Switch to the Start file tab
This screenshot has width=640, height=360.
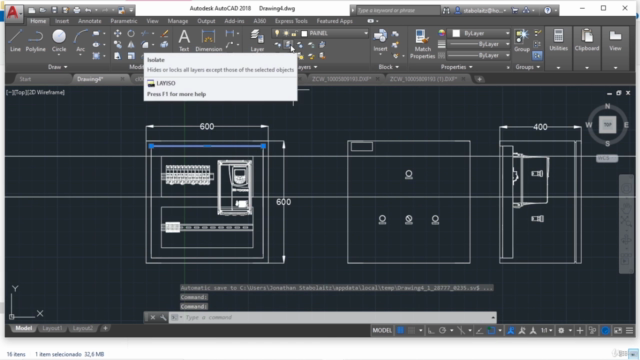click(25, 79)
